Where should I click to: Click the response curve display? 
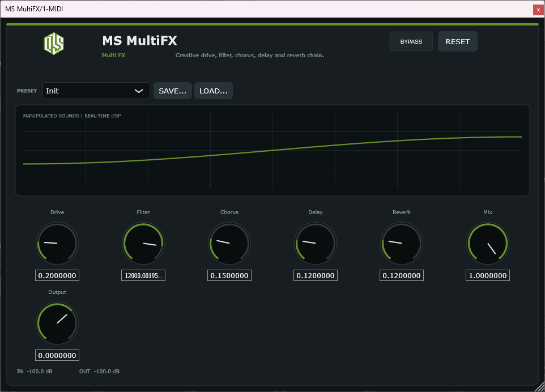pyautogui.click(x=272, y=151)
